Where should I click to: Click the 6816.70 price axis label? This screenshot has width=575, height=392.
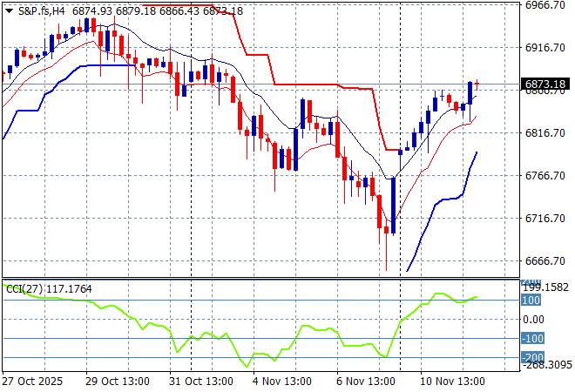[546, 133]
